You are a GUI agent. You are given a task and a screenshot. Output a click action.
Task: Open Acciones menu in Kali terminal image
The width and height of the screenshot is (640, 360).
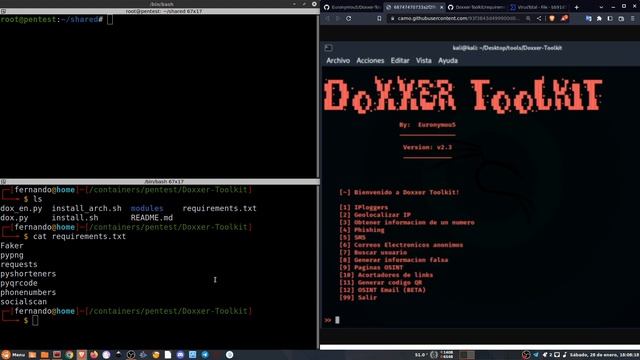(370, 60)
